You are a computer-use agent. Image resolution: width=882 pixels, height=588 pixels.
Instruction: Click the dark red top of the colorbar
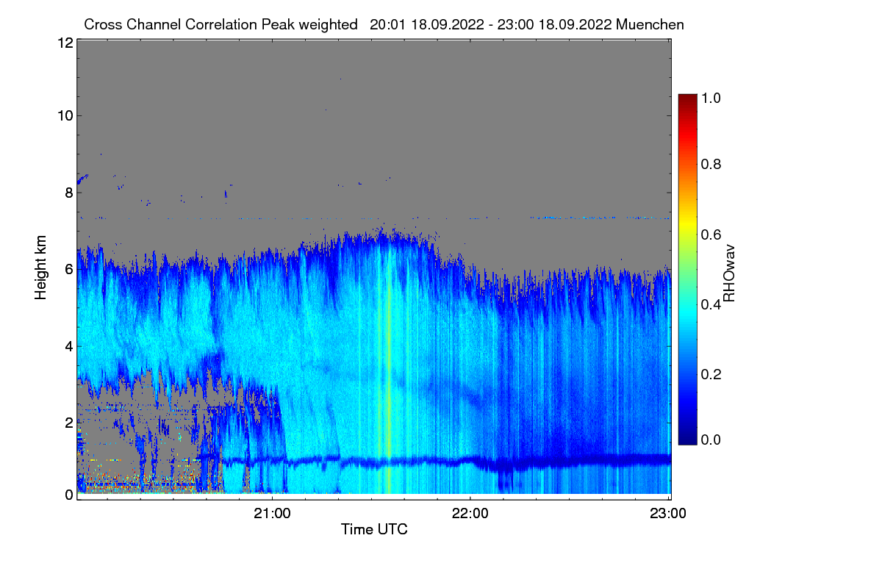coord(687,99)
